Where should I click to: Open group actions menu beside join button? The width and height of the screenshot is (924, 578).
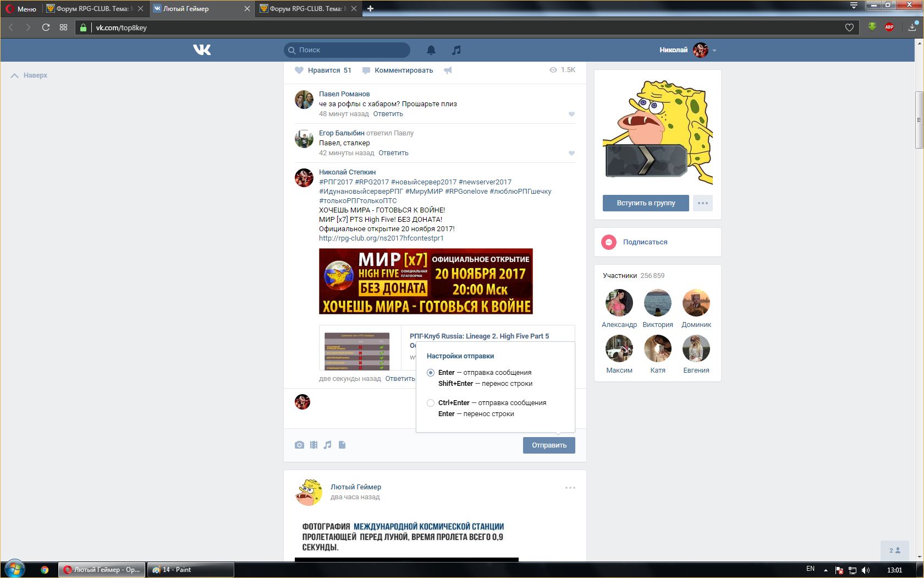click(x=703, y=203)
